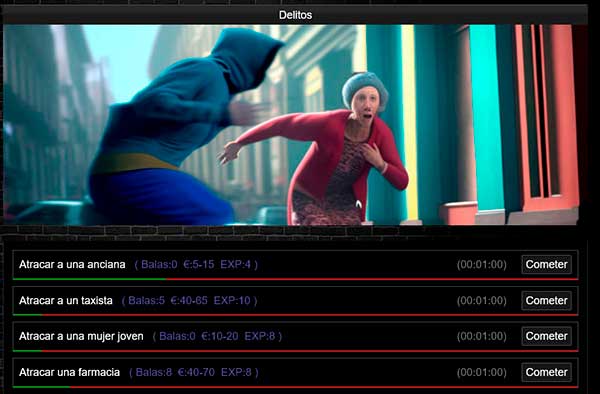The image size is (600, 394).
Task: Click Cometer for Atracar a un taxista
Action: pos(546,300)
